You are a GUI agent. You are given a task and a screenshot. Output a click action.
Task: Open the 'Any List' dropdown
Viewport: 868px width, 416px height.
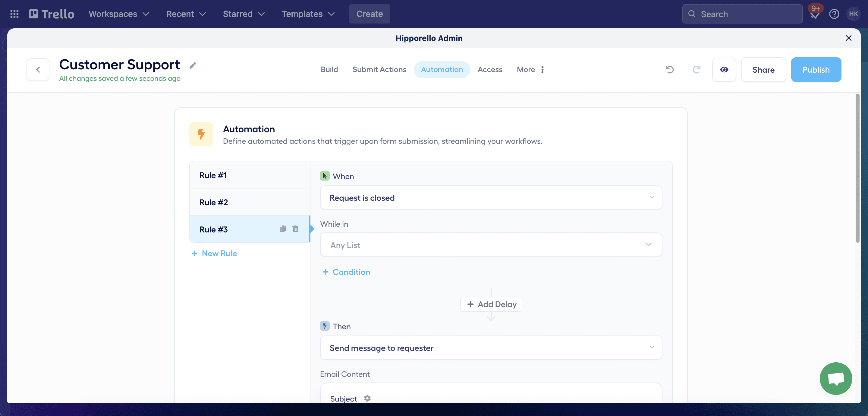[491, 244]
